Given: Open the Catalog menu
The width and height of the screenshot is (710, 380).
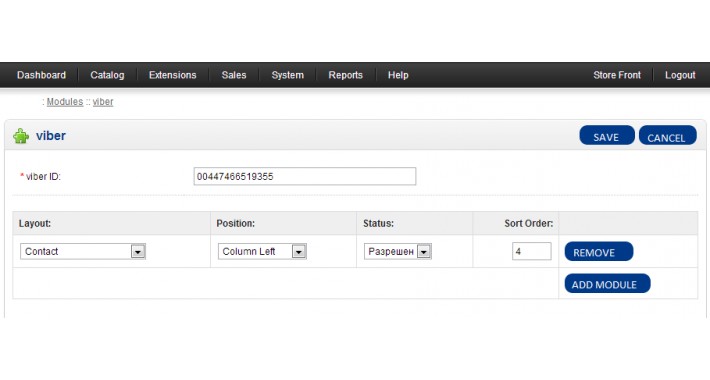Looking at the screenshot, I should (107, 75).
